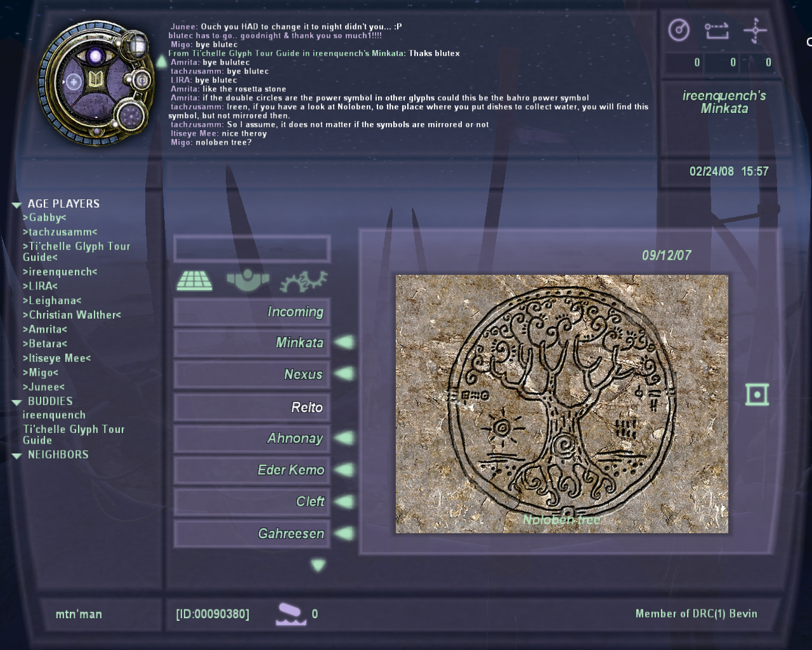Select player Leighana

click(52, 301)
